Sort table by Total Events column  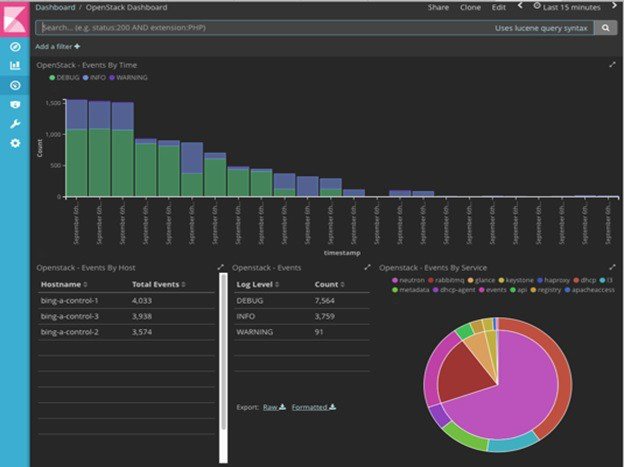[159, 284]
